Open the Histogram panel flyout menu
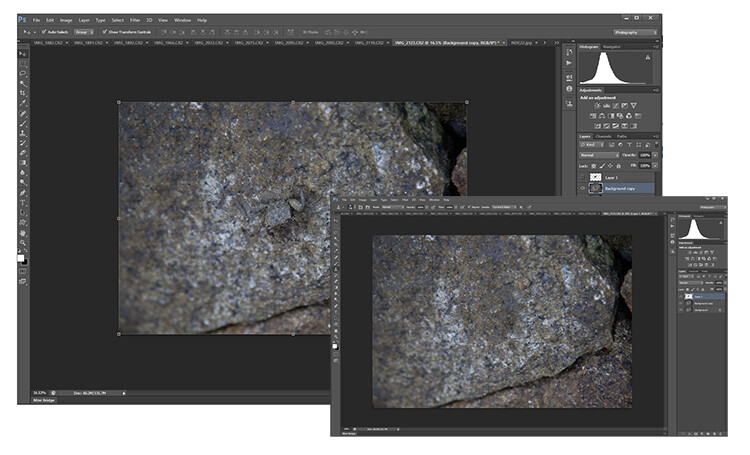 tap(657, 46)
